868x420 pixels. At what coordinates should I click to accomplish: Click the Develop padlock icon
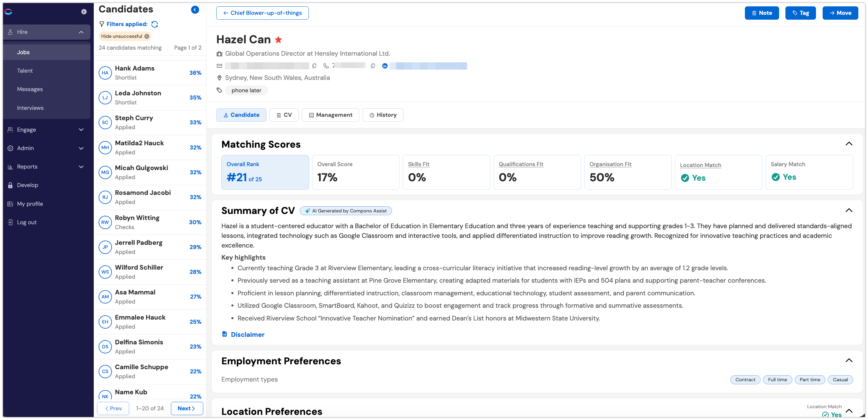[x=10, y=185]
